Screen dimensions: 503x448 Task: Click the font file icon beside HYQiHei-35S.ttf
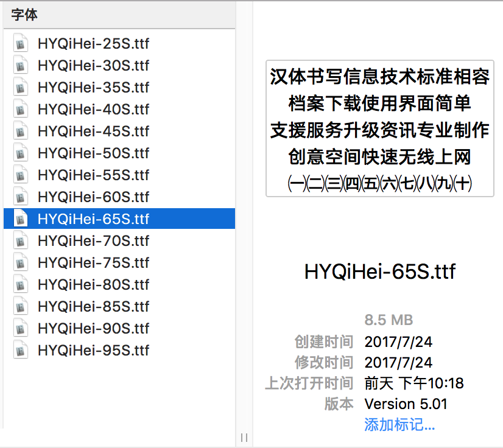(x=21, y=87)
